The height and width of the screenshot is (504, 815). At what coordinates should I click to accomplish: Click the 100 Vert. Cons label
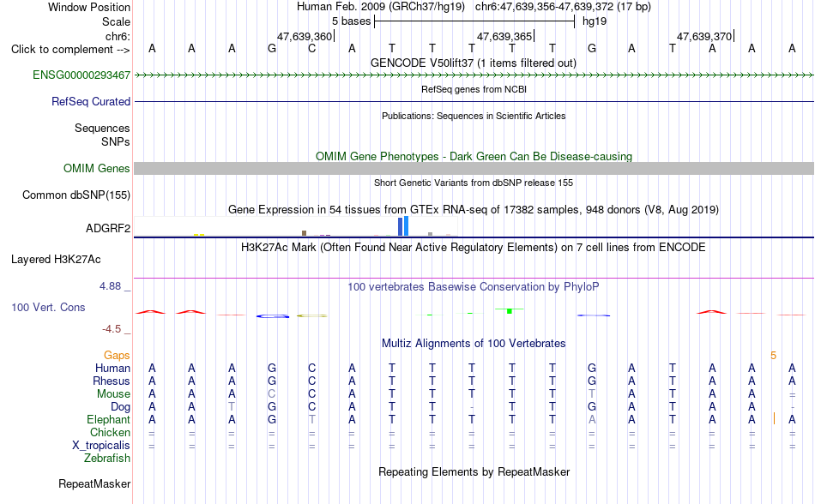48,307
